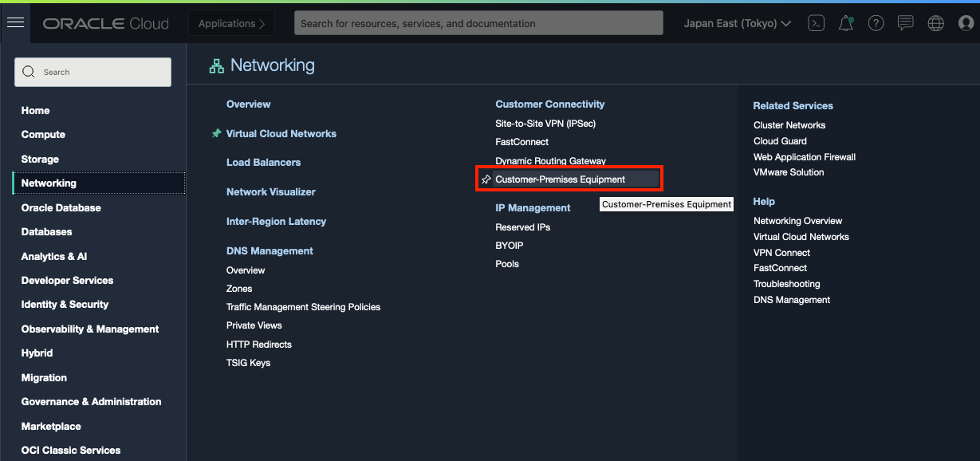Open Cloud Shell developer tools icon
Screen dimensions: 980x461
(816, 23)
